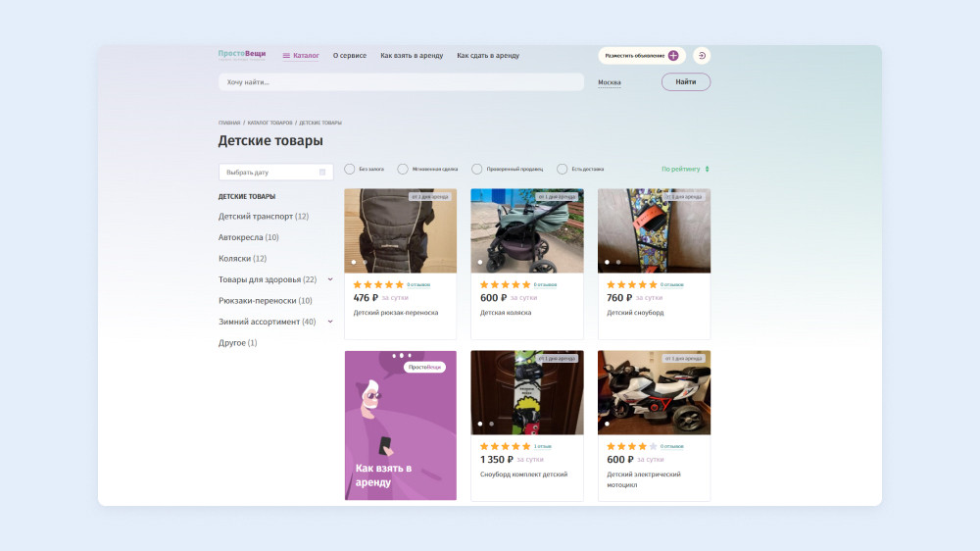Screen dimensions: 980x551
Task: Enable the Без залога filter
Action: [350, 169]
